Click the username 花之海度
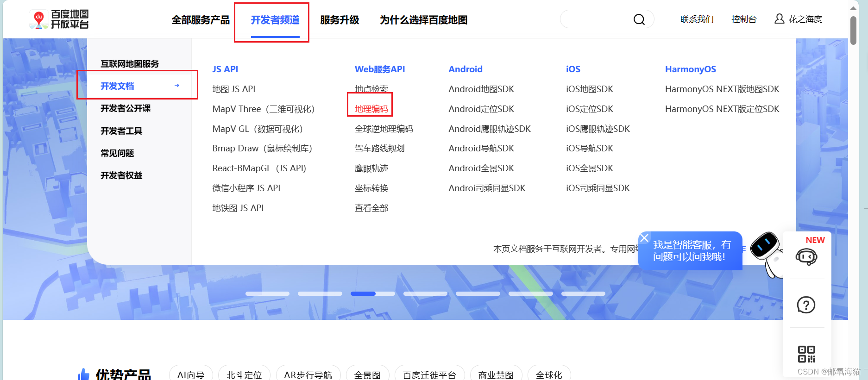 pos(805,19)
